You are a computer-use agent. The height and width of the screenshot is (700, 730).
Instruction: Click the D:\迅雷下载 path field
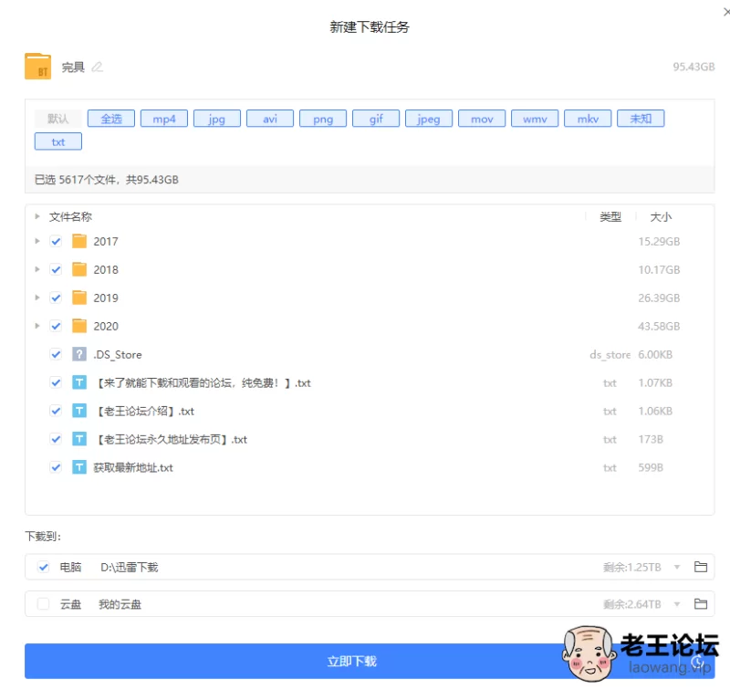[x=130, y=568]
